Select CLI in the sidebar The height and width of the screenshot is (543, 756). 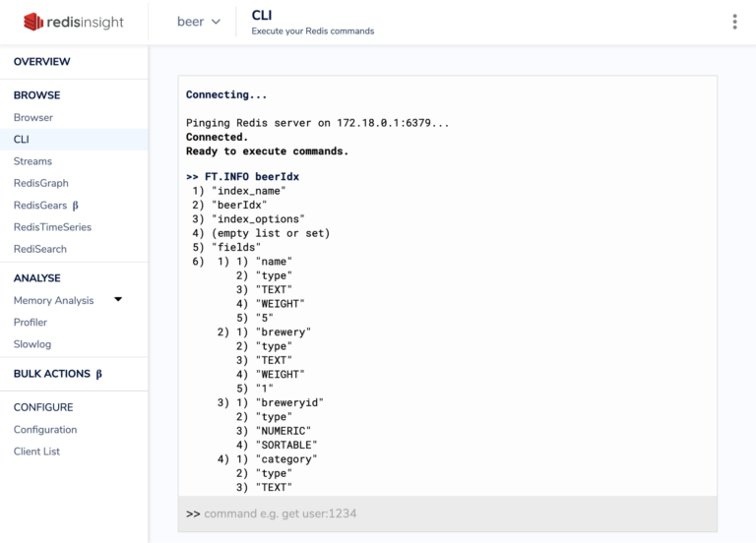[22, 140]
